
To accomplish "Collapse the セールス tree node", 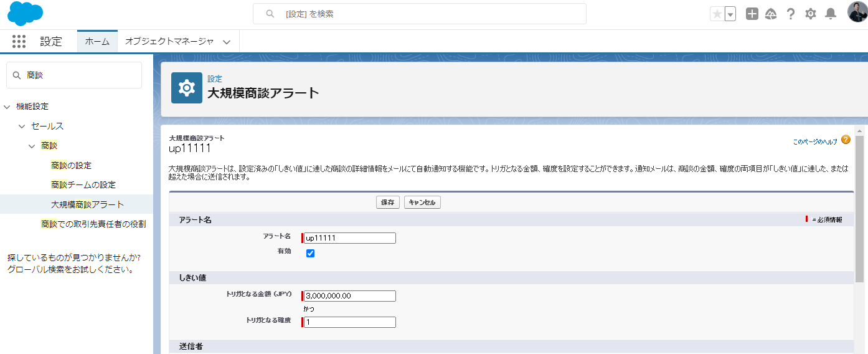I will point(22,127).
